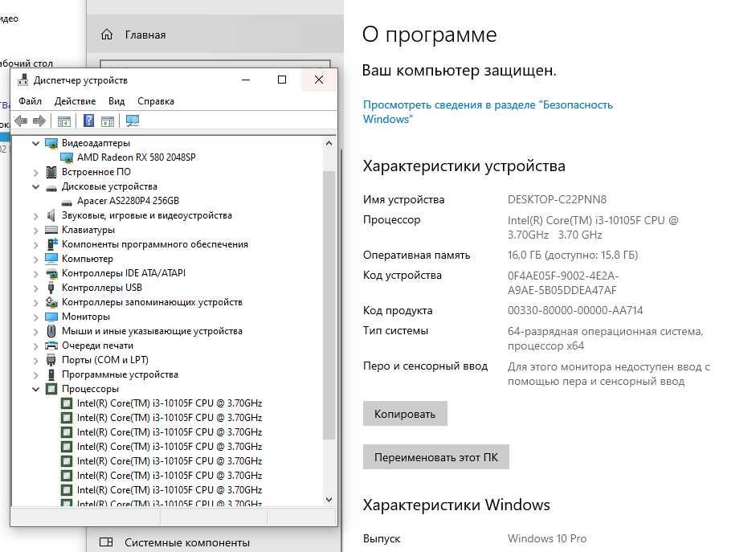The height and width of the screenshot is (552, 756).
Task: Click Scan for hardware changes monitor icon
Action: [x=132, y=121]
